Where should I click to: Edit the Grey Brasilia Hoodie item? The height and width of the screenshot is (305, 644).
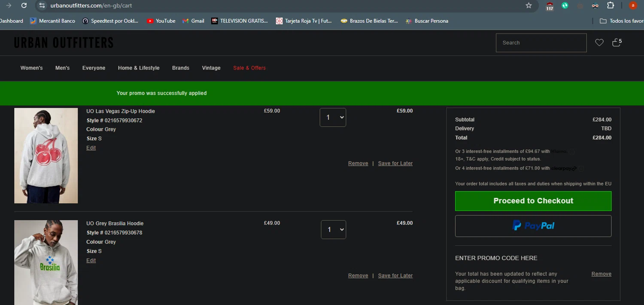(91, 260)
